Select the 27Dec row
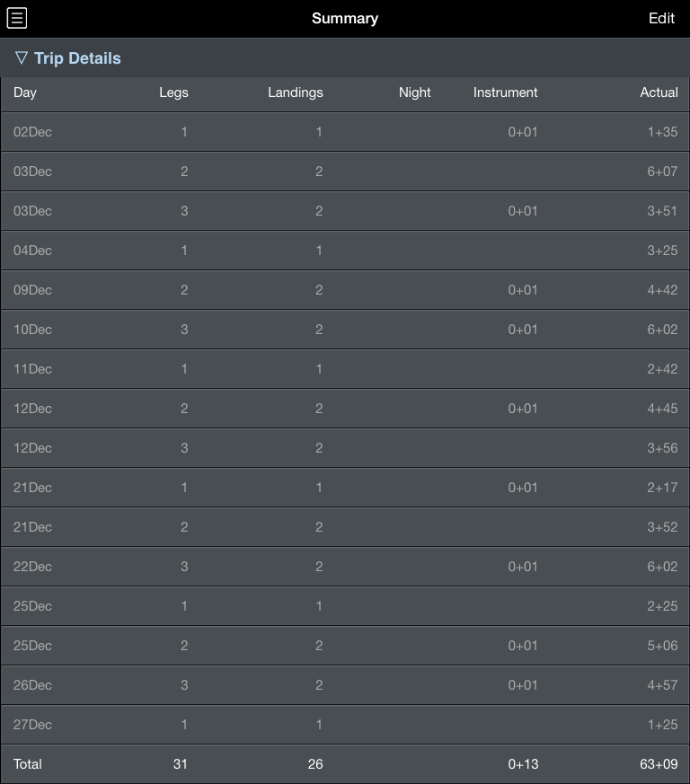 [345, 725]
